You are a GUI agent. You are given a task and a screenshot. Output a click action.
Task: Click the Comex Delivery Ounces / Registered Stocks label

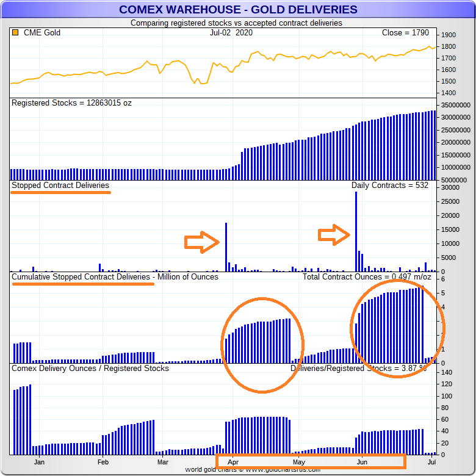click(x=90, y=368)
